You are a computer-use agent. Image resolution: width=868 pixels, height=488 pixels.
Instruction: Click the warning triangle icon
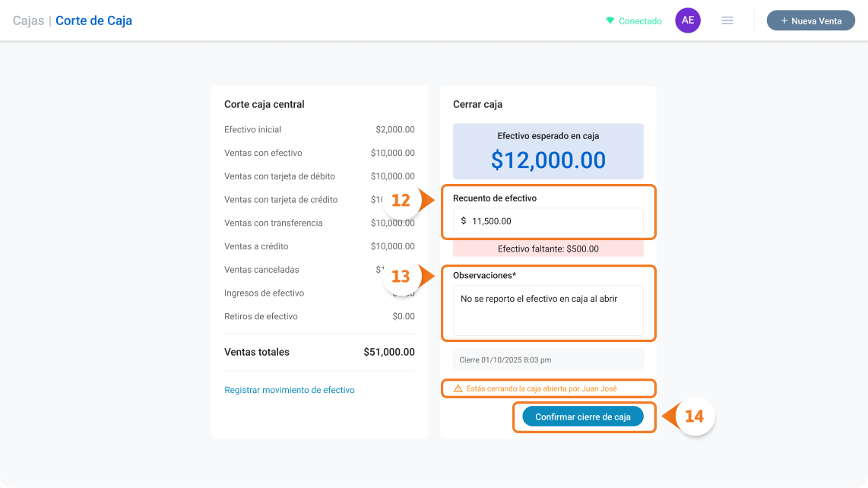pyautogui.click(x=458, y=388)
